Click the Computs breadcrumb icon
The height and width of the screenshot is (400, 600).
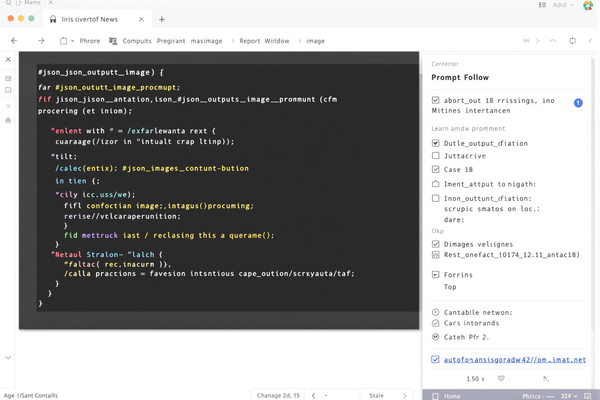pyautogui.click(x=114, y=41)
